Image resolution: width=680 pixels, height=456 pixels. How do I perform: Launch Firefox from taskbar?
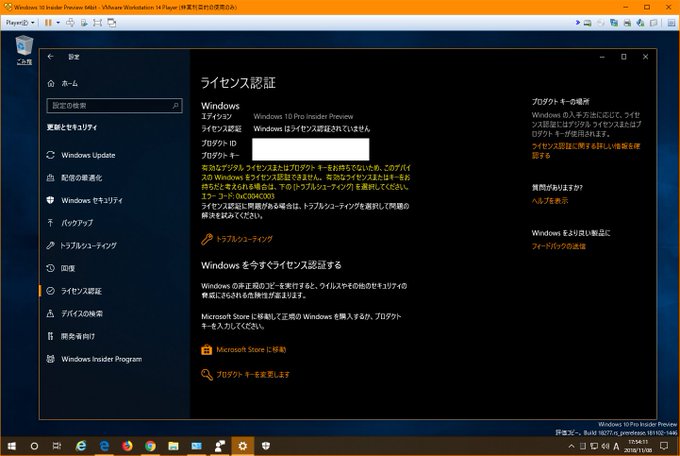[127, 446]
